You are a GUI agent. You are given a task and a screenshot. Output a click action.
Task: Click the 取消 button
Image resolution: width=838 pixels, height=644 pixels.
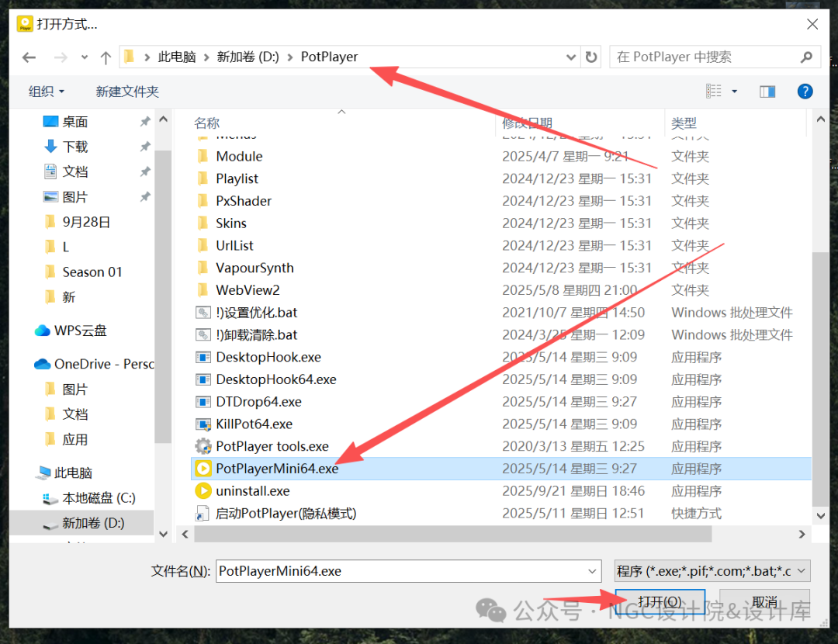click(x=764, y=602)
